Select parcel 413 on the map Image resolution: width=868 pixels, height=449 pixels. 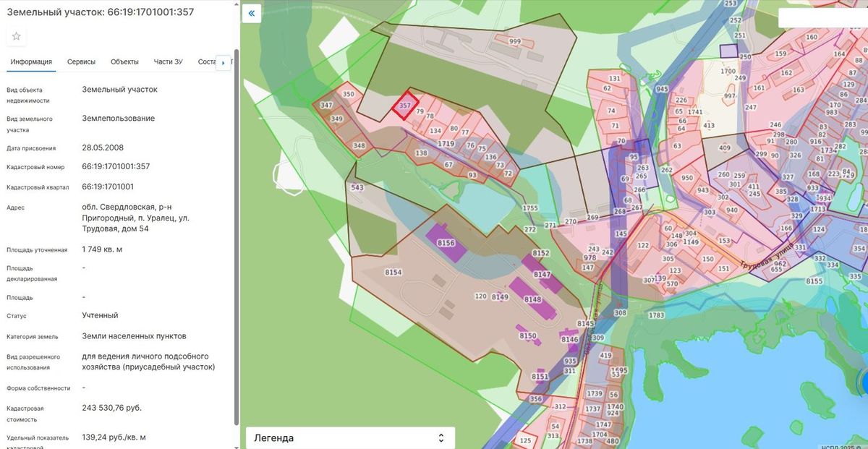tap(709, 126)
